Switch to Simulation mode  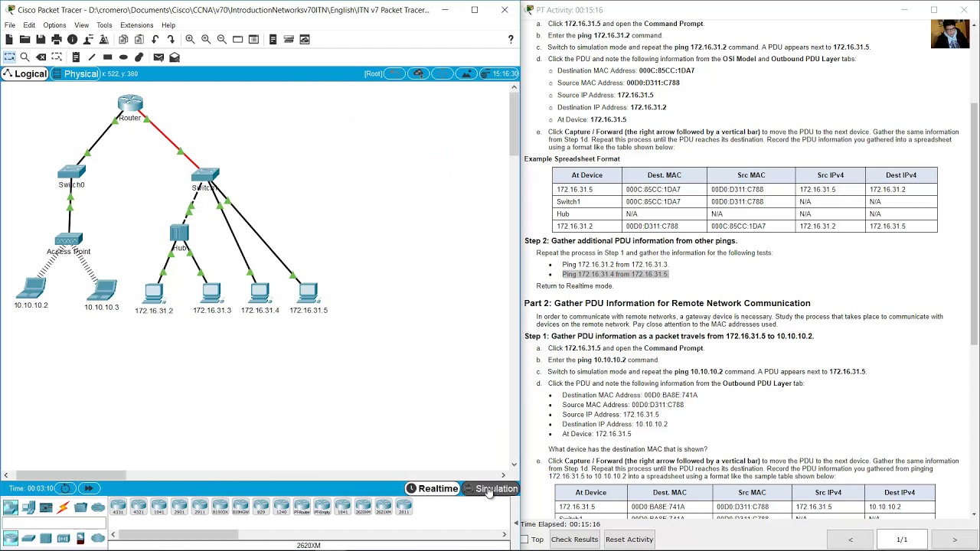491,488
